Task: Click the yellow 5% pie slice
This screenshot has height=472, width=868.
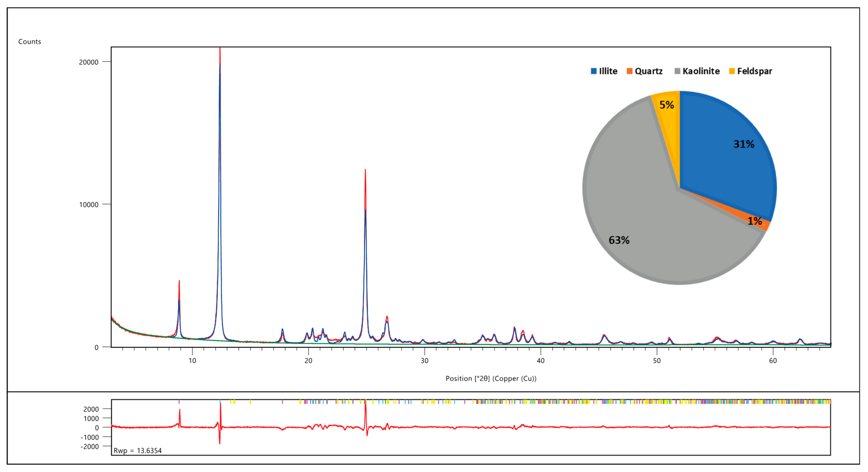Action: tap(669, 115)
